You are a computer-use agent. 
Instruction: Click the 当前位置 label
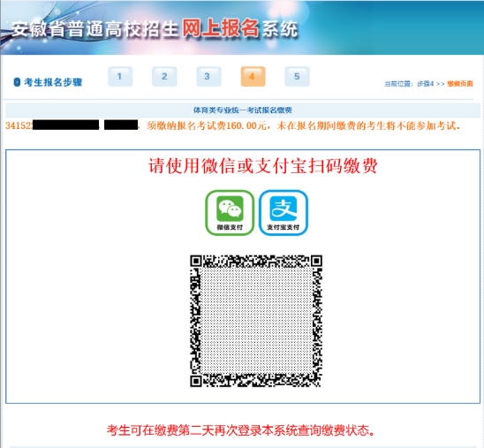pos(398,84)
